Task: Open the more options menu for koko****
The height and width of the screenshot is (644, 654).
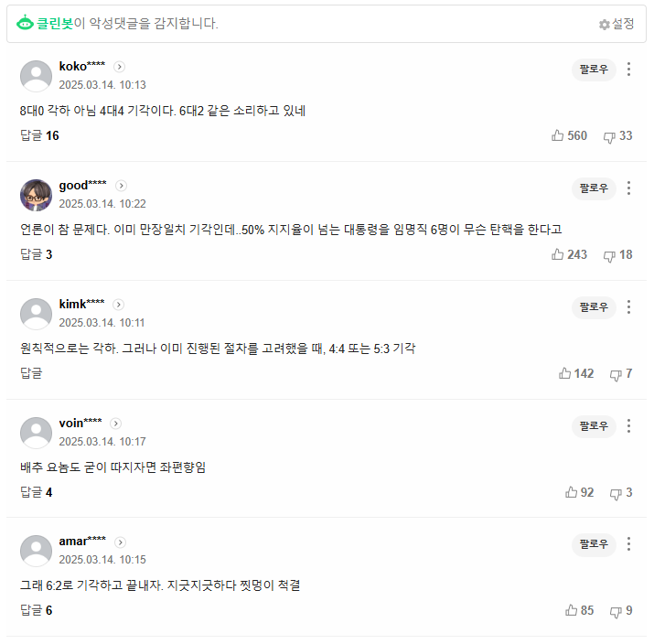Action: point(628,70)
